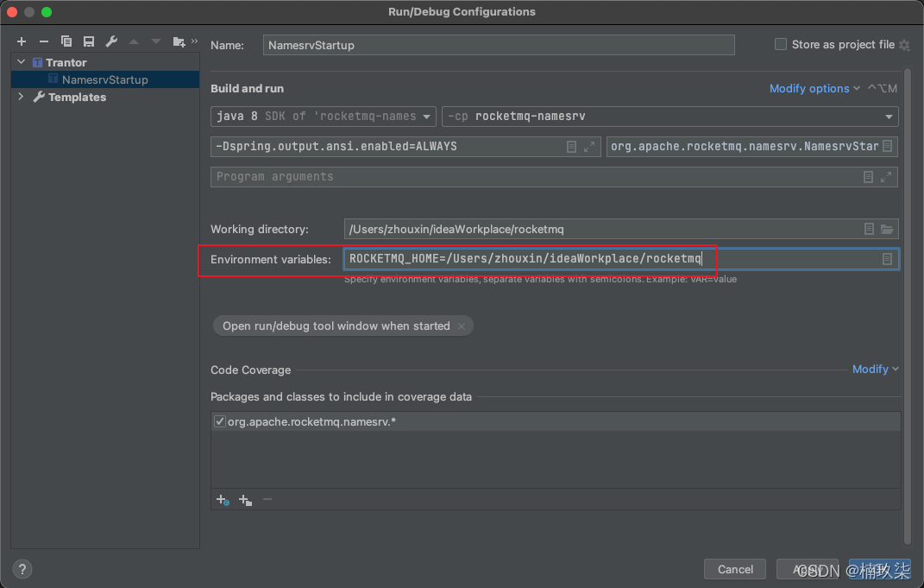The height and width of the screenshot is (588, 924).
Task: Add a class to coverage data
Action: coord(223,500)
